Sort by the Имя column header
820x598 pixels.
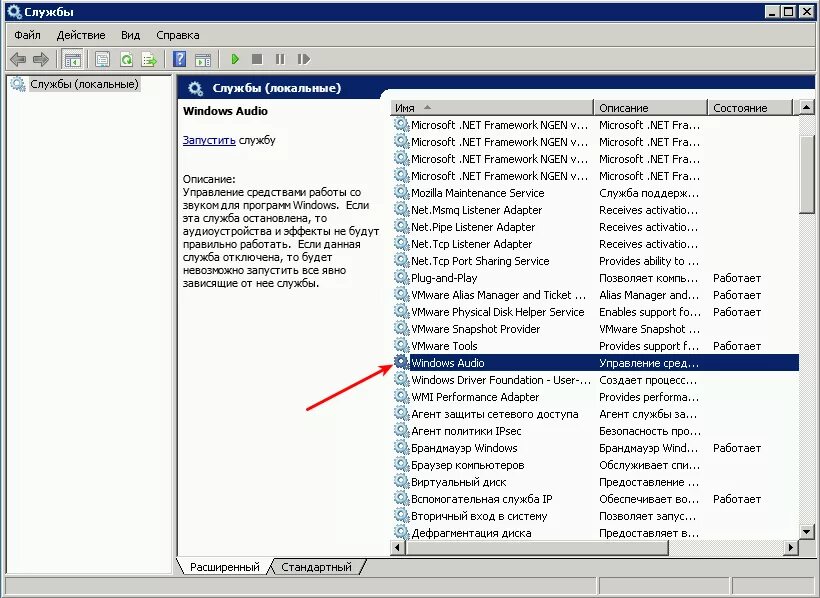pos(492,108)
